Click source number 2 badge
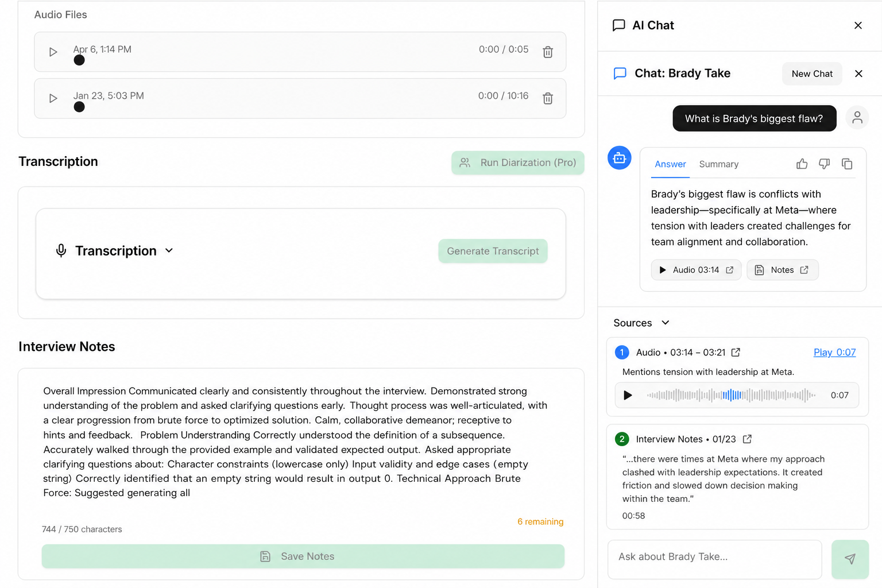 [x=622, y=439]
